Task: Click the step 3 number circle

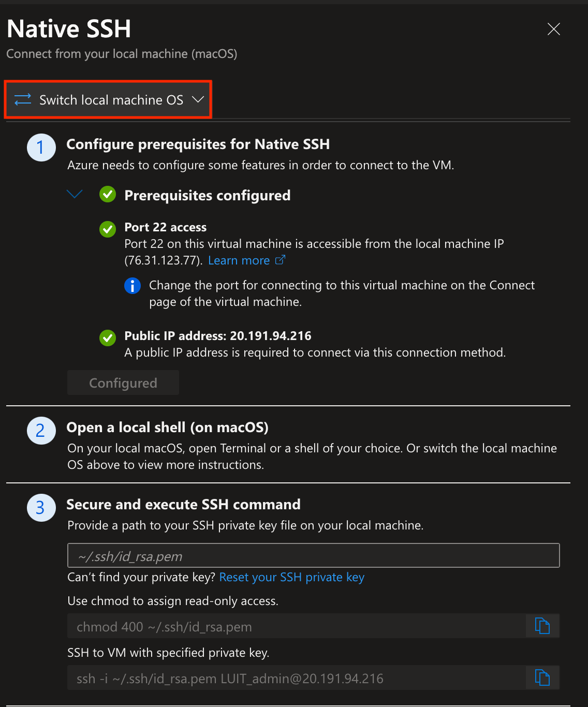Action: click(x=41, y=508)
